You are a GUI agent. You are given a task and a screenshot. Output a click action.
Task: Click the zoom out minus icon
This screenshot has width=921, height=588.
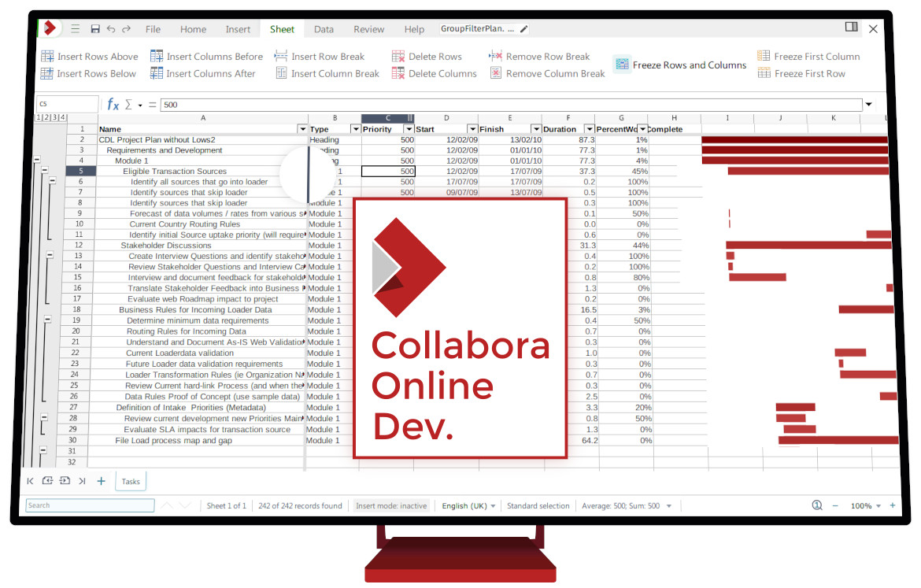click(x=834, y=506)
